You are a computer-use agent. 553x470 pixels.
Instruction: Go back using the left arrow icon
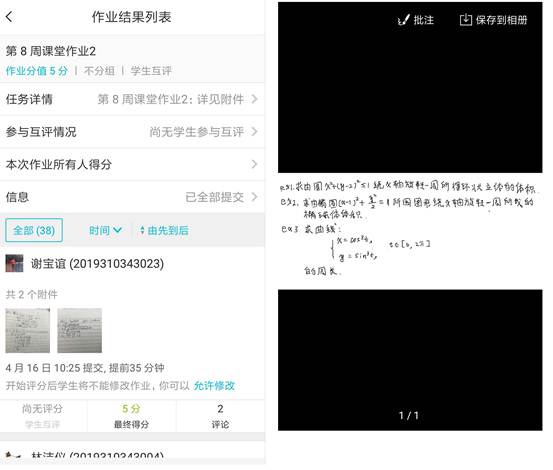pos(10,17)
